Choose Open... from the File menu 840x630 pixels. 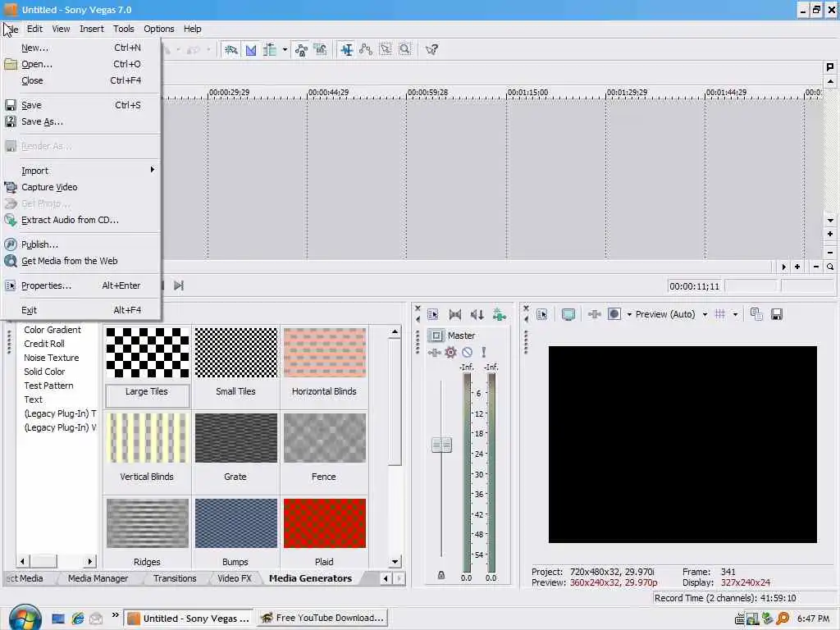81,64
